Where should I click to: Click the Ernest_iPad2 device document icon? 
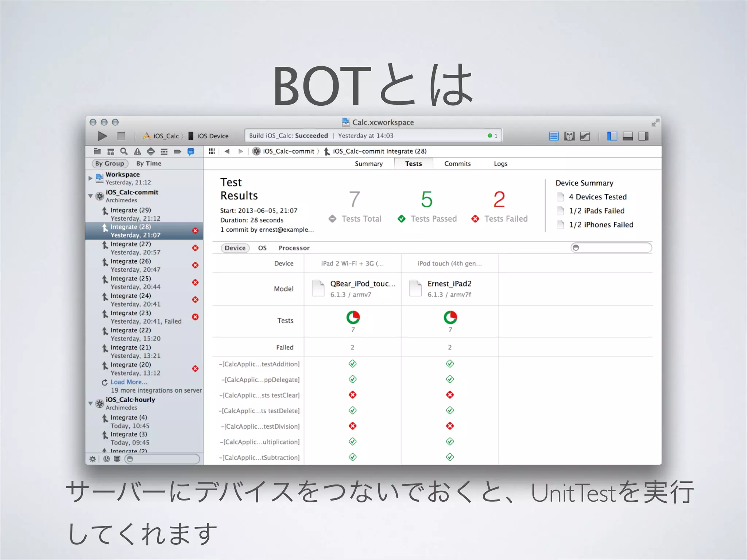click(x=415, y=288)
